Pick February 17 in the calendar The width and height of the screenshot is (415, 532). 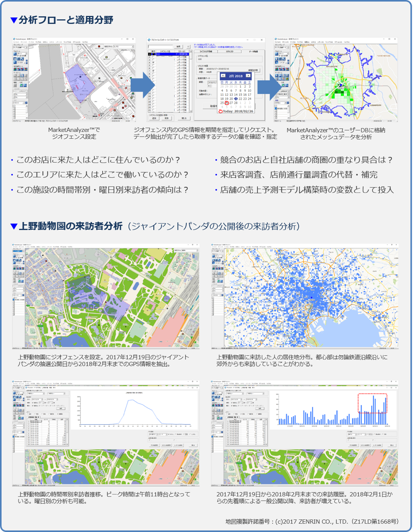(250, 94)
